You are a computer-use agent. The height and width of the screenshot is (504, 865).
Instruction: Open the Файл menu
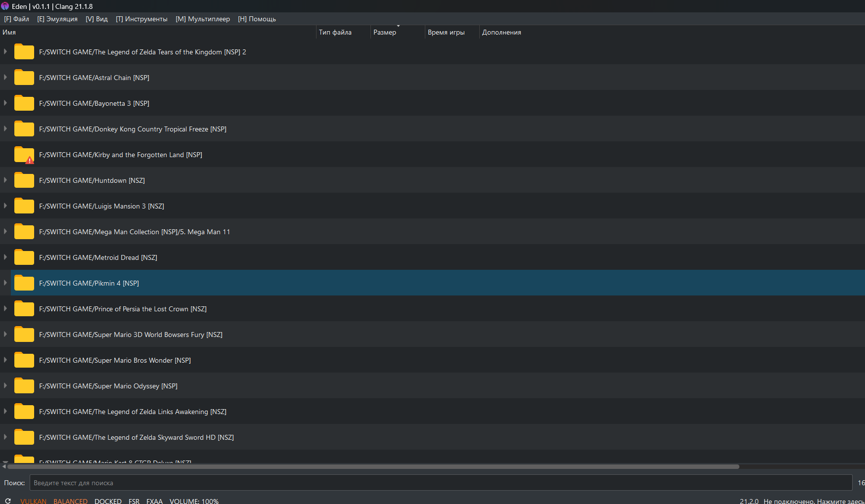tap(17, 19)
